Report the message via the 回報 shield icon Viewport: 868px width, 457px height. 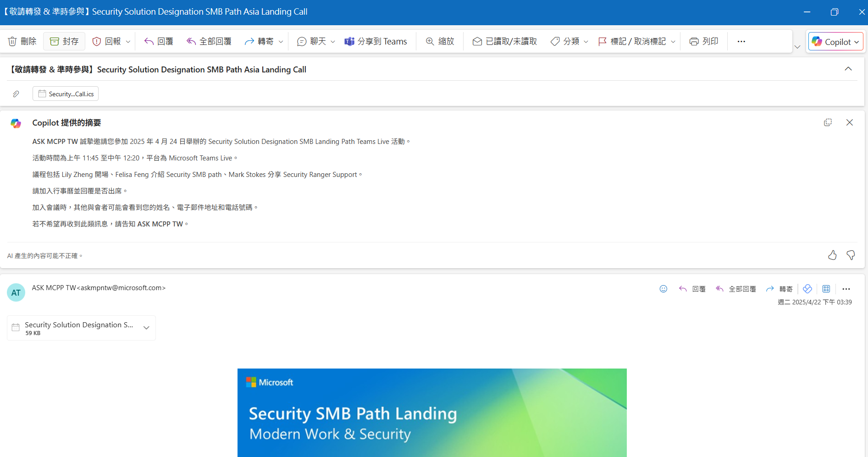(x=105, y=41)
